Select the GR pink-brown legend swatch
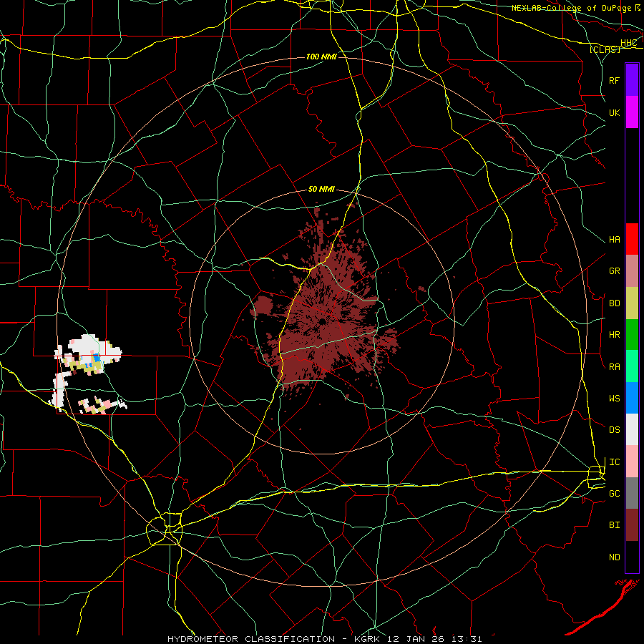The height and width of the screenshot is (644, 644). tap(632, 271)
